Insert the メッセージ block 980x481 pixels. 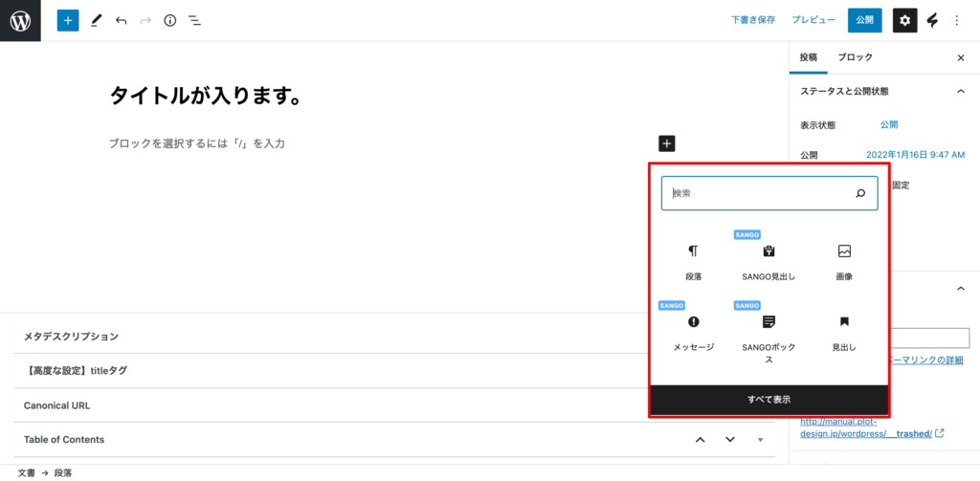coord(693,332)
